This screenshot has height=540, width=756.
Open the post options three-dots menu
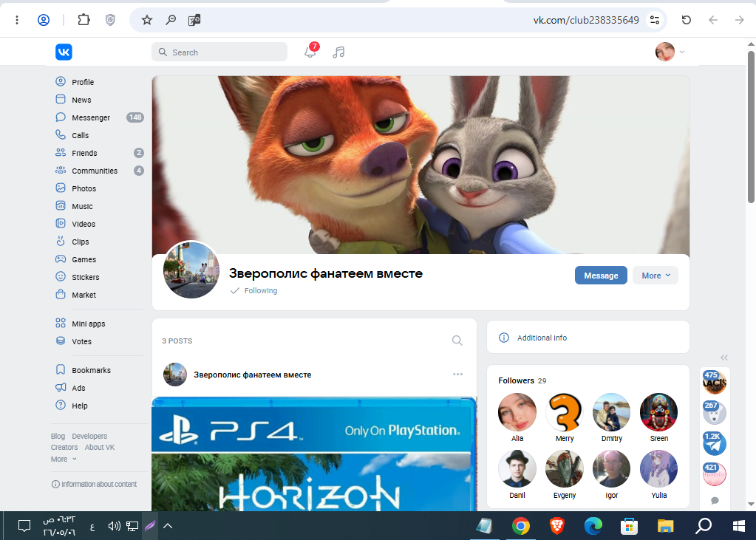coord(457,375)
